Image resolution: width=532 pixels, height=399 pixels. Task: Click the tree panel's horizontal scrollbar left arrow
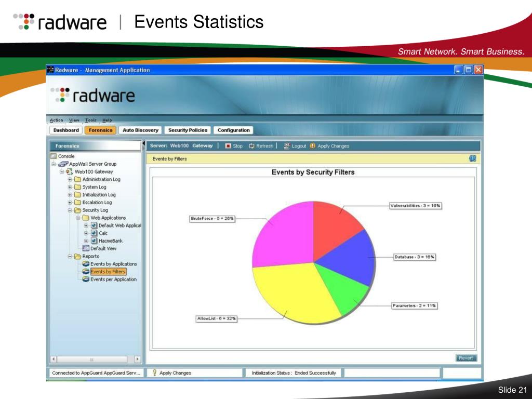point(54,359)
